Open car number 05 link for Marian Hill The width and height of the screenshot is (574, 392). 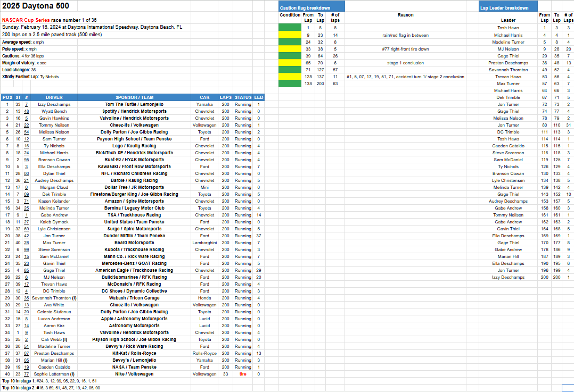(27, 360)
